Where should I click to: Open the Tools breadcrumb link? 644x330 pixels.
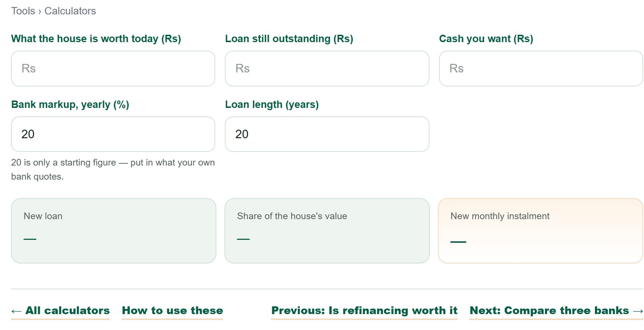[x=23, y=11]
